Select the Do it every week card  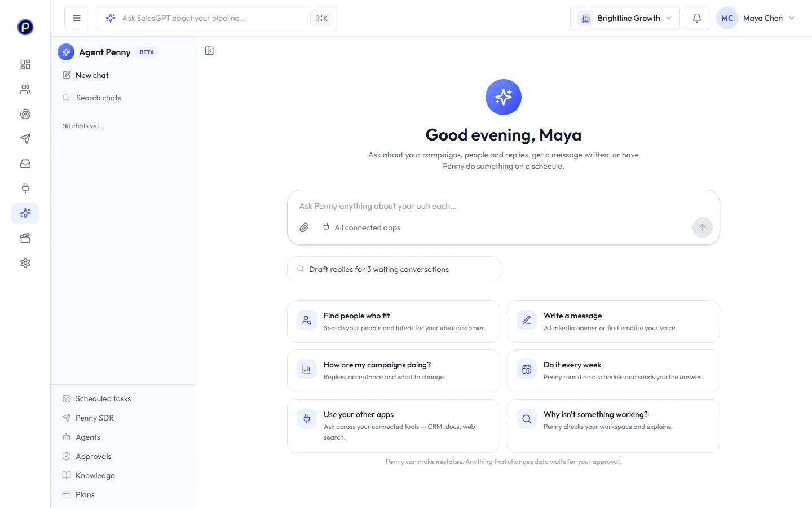pos(614,371)
